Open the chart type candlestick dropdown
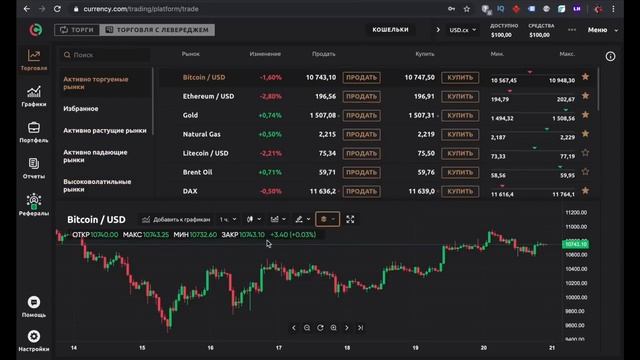Viewport: 640px width, 360px height. pyautogui.click(x=254, y=220)
